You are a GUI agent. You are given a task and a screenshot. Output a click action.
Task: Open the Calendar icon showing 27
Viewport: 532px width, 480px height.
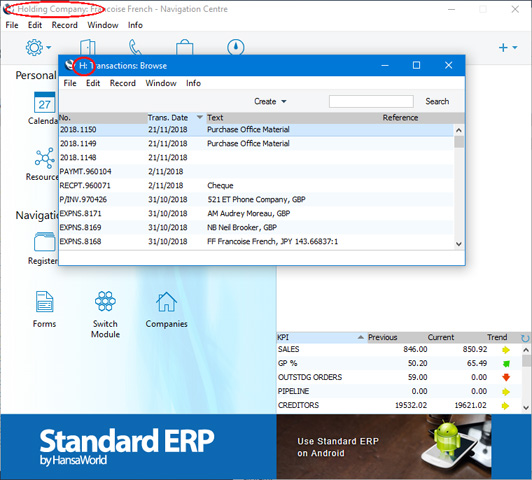(44, 102)
